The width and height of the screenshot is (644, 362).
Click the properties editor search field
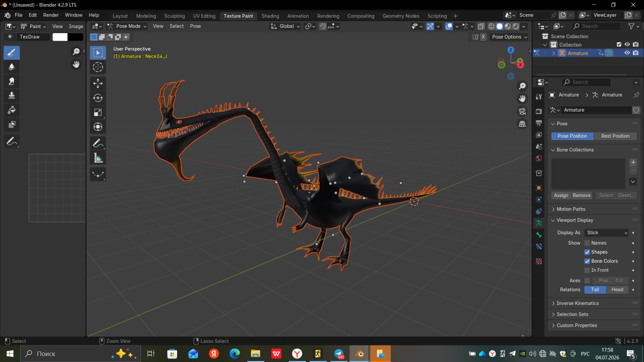pyautogui.click(x=586, y=82)
